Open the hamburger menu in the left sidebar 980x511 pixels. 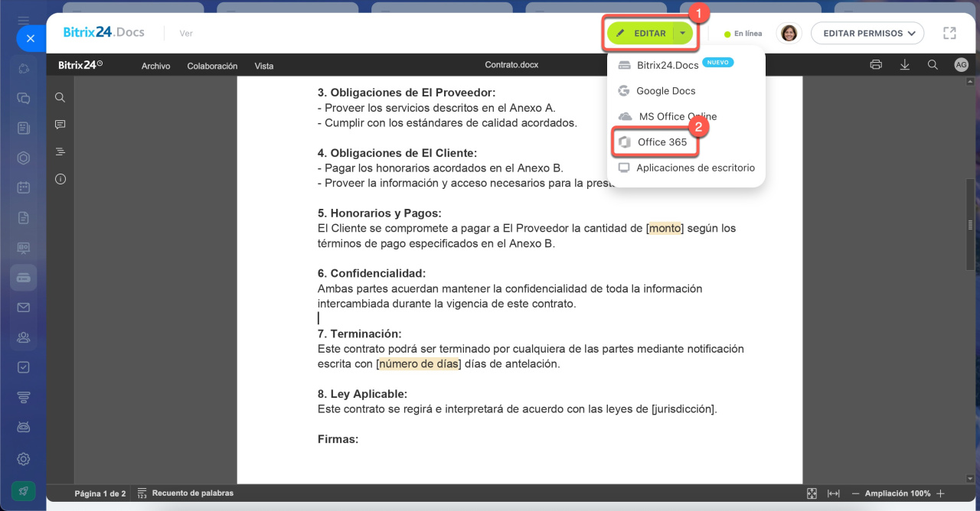click(24, 20)
